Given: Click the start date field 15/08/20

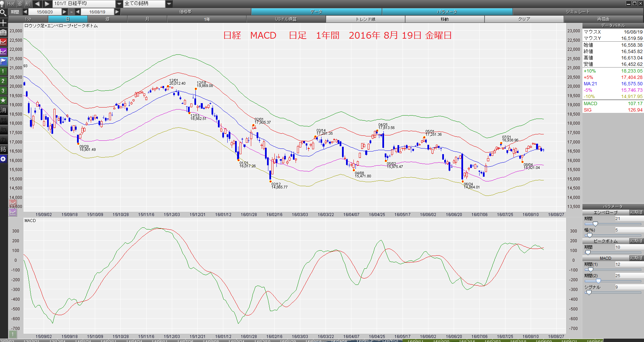Looking at the screenshot, I should 45,12.
